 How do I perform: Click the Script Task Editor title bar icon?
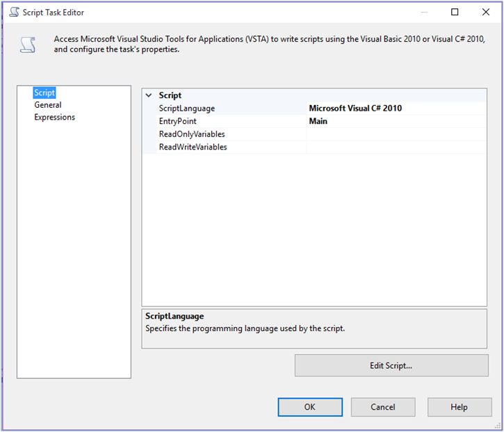pos(14,13)
